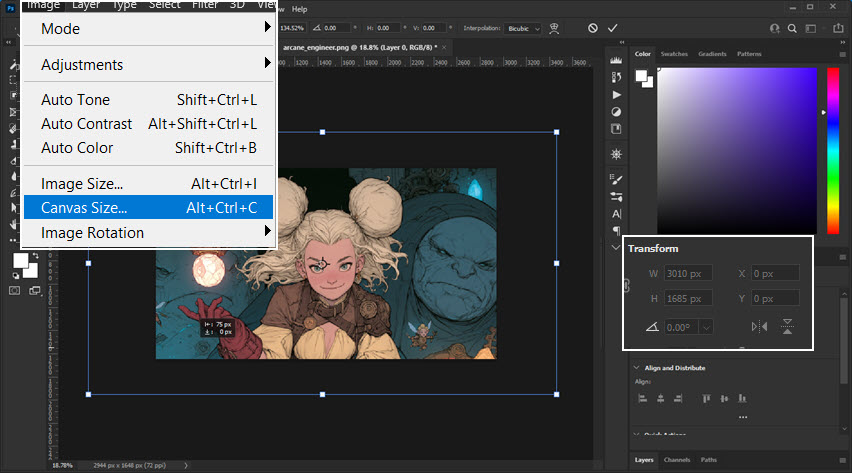Screen dimensions: 852x473
Task: Align top edges icon
Action: [706, 399]
